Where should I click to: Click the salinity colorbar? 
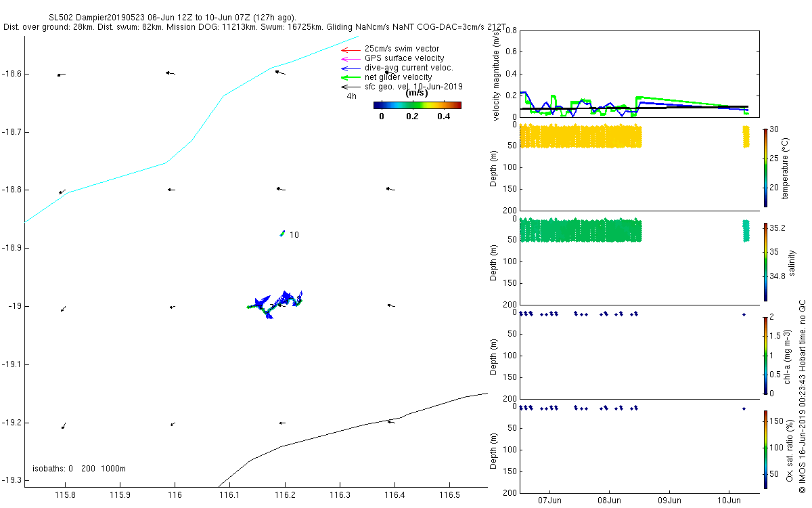tap(765, 261)
